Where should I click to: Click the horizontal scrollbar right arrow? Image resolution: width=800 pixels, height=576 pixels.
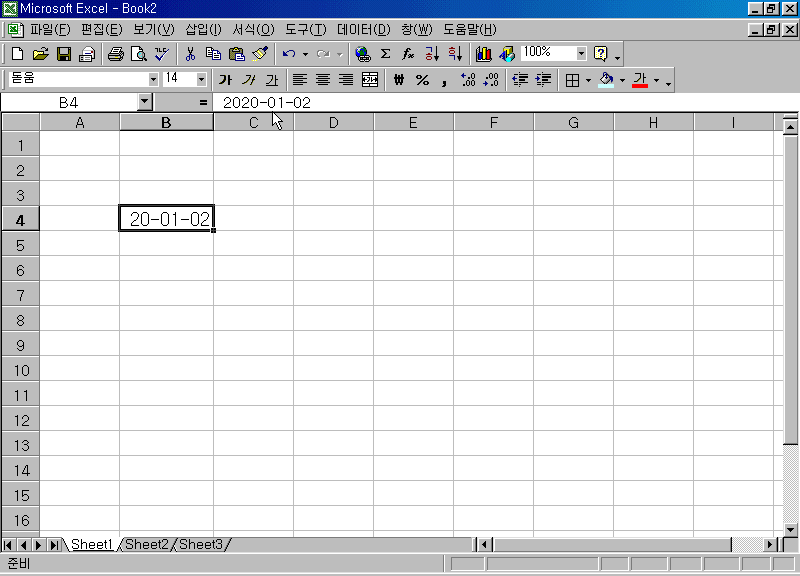[770, 545]
